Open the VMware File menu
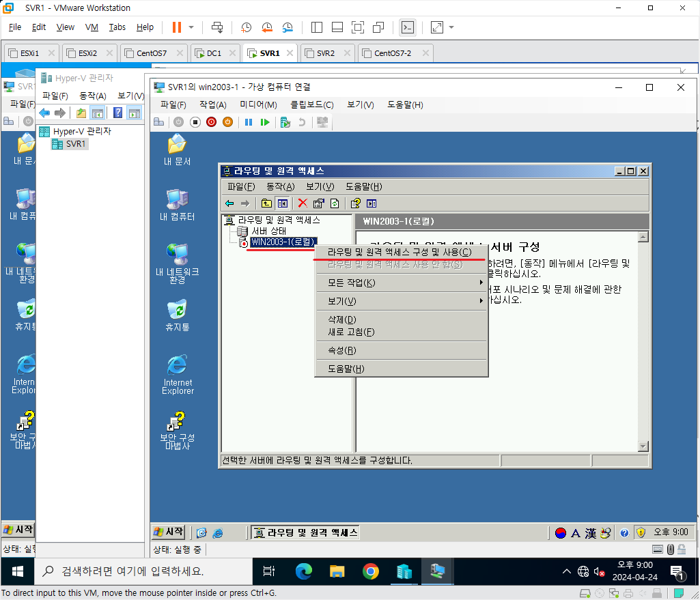 15,27
